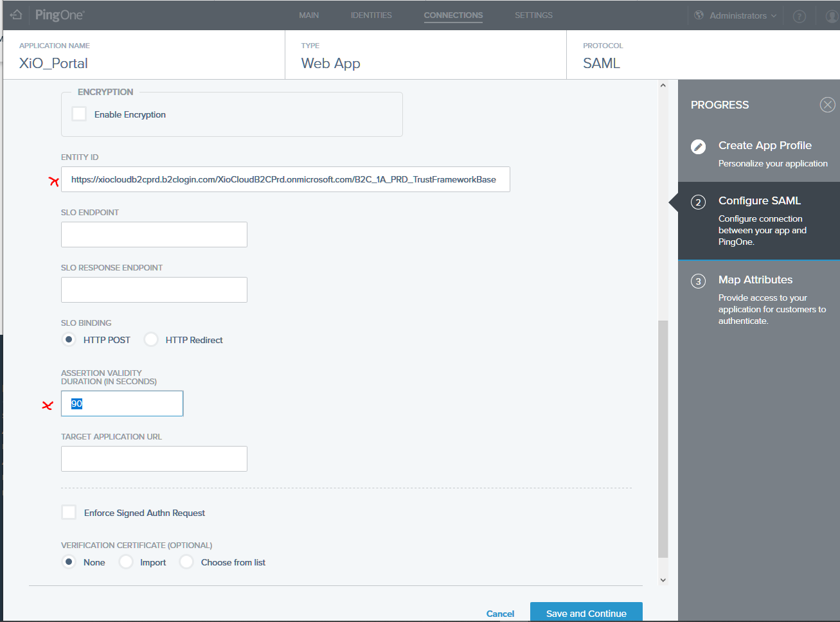Go to the SETTINGS tab

coord(533,15)
